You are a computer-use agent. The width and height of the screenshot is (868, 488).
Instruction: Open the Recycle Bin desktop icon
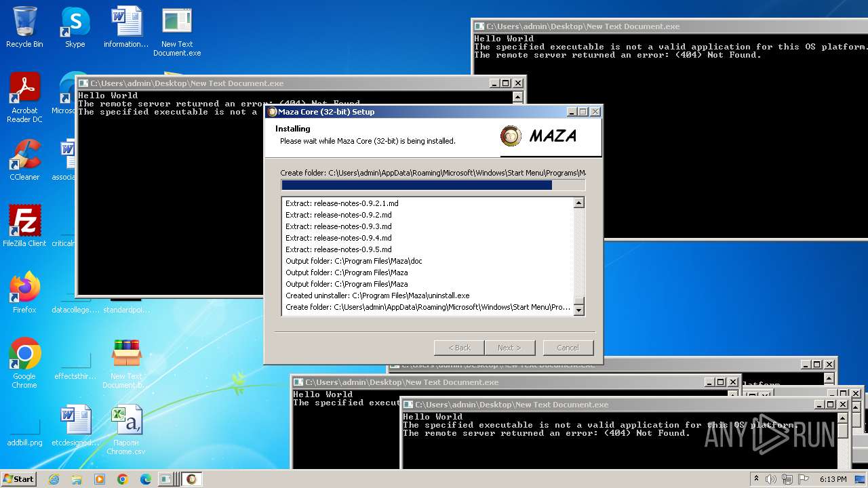pyautogui.click(x=24, y=27)
